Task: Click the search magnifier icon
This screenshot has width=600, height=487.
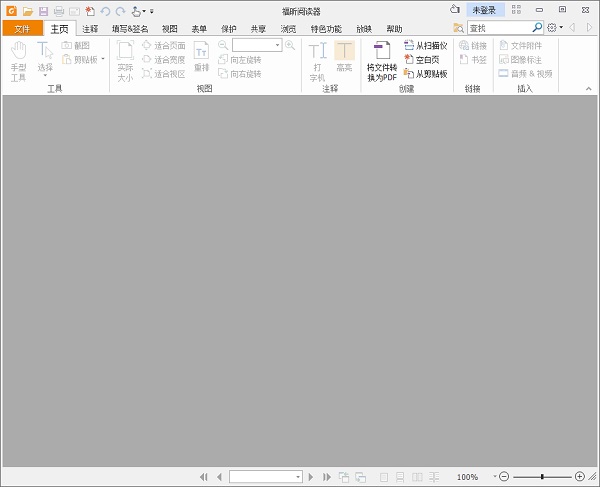Action: pyautogui.click(x=537, y=28)
